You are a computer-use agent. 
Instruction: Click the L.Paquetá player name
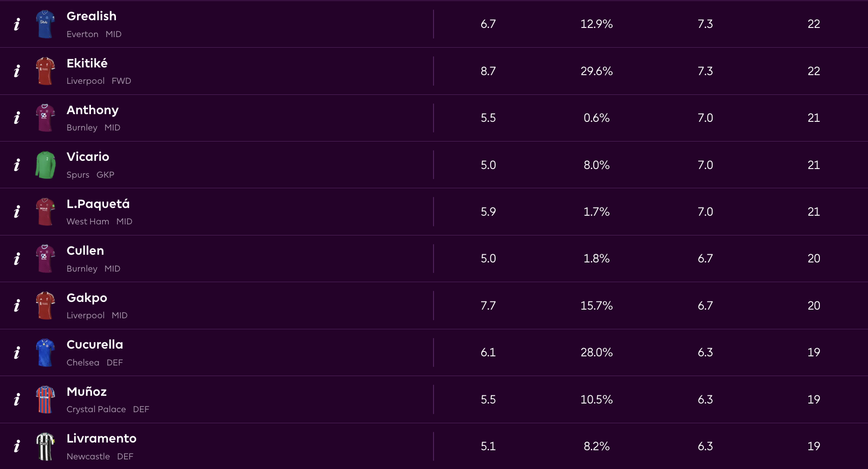(98, 204)
